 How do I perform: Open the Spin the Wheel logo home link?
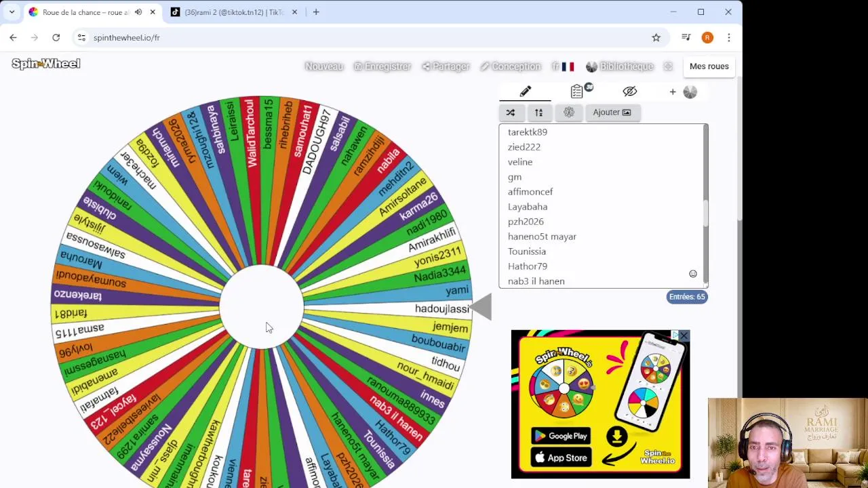(45, 64)
